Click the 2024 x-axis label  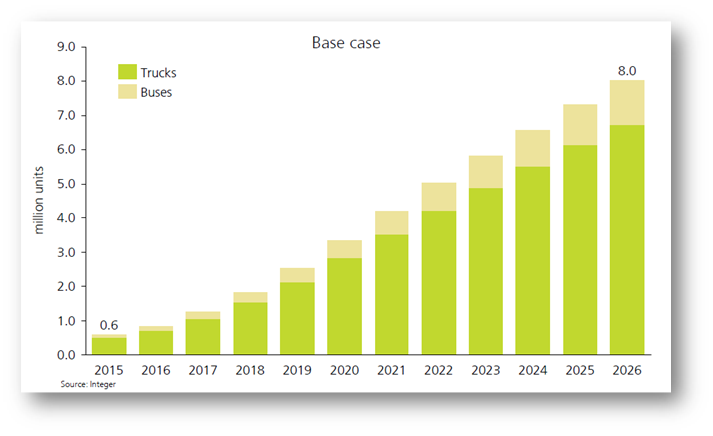pyautogui.click(x=532, y=370)
